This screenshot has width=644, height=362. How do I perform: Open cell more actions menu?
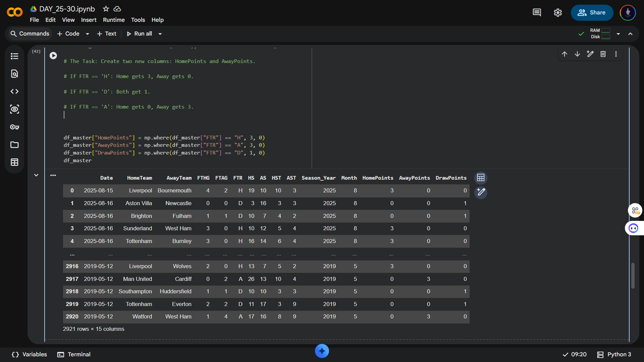(x=616, y=54)
